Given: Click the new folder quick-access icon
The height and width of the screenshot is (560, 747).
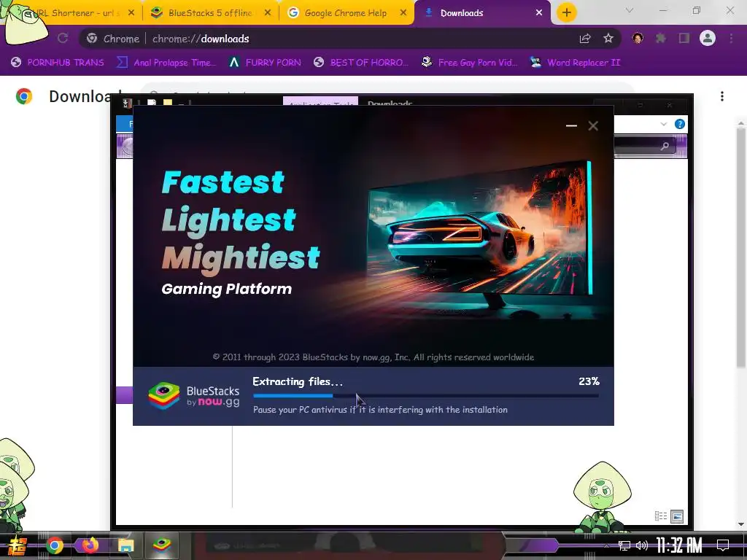Looking at the screenshot, I should (168, 102).
